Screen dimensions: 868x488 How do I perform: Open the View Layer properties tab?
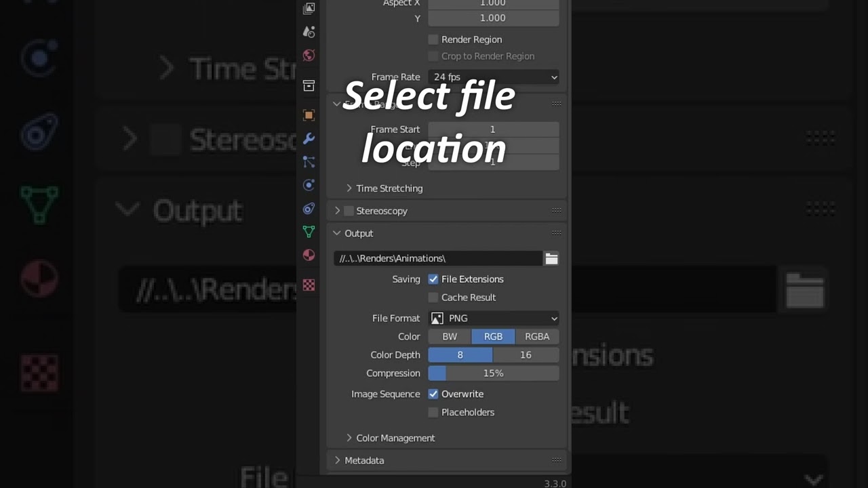click(309, 8)
